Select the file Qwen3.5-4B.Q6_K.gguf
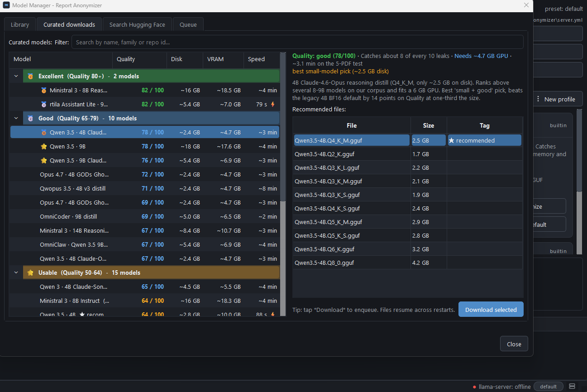Image resolution: width=587 pixels, height=392 pixels. (x=352, y=249)
